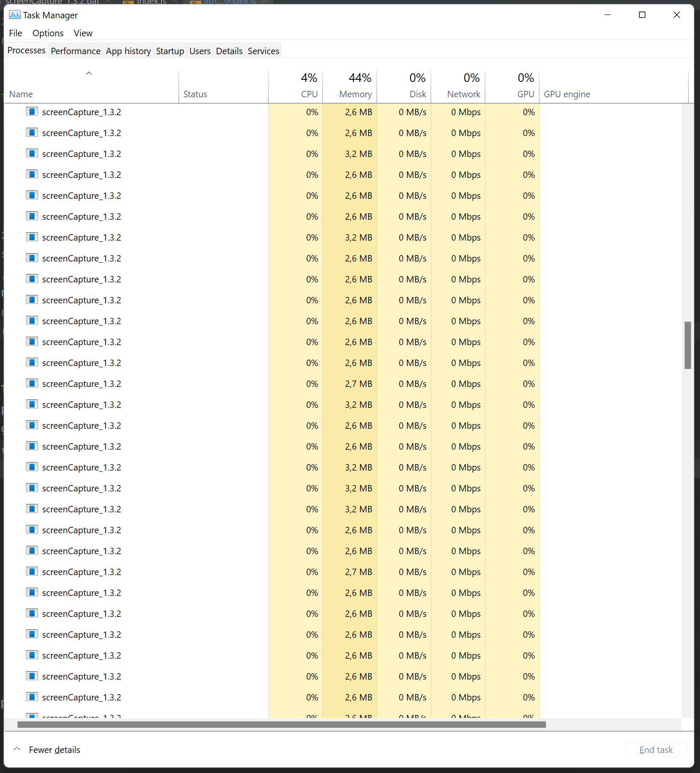The image size is (700, 773).
Task: Sort processes by the Memory column
Action: click(355, 94)
